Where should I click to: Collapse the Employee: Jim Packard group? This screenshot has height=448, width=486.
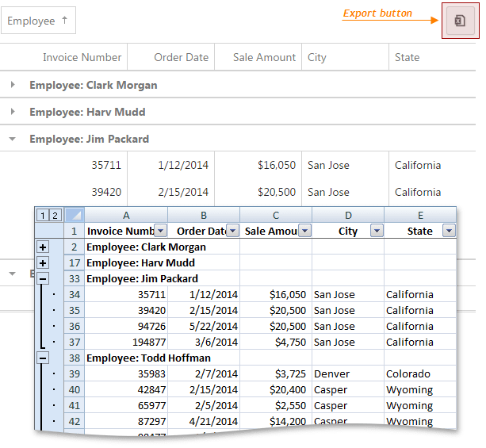[x=13, y=139]
